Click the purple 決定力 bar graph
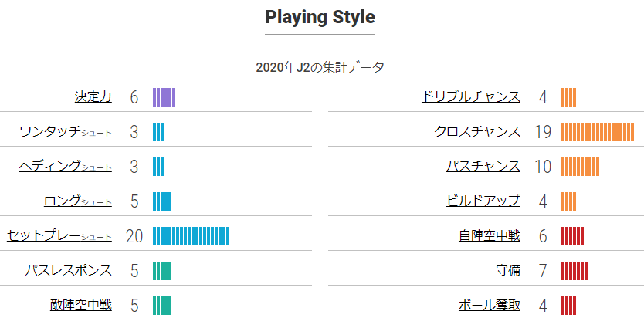644x328 pixels. click(164, 97)
